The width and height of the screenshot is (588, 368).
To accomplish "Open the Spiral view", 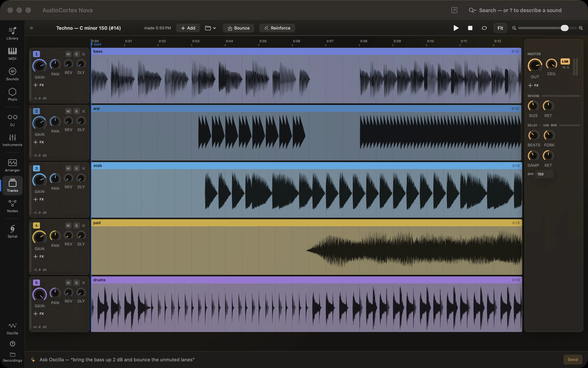I will click(12, 231).
